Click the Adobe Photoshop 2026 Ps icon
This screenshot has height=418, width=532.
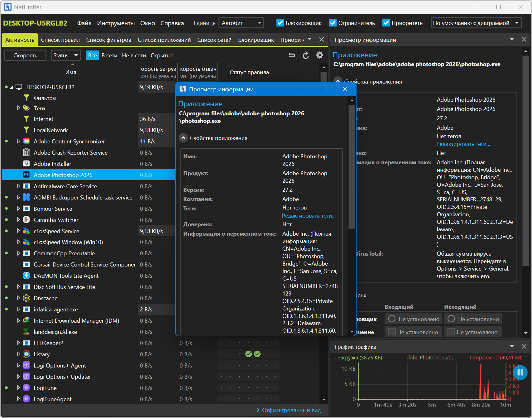(26, 175)
